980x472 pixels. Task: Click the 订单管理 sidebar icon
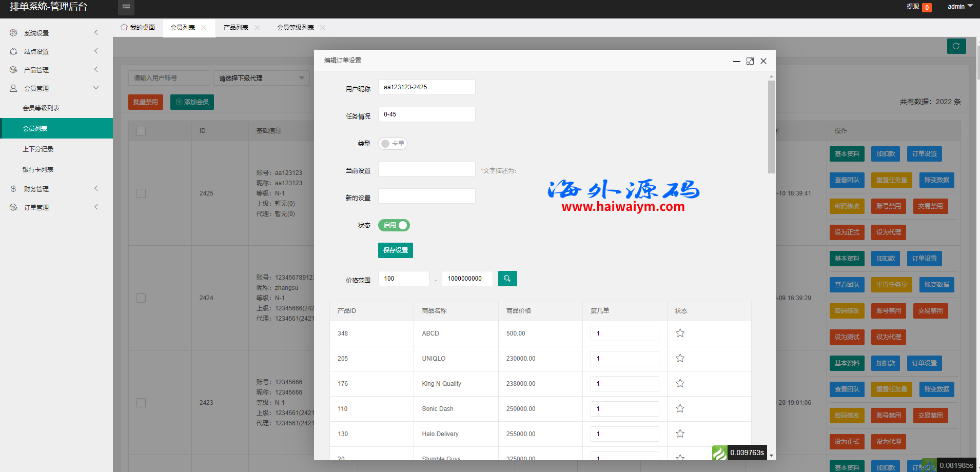[x=13, y=207]
